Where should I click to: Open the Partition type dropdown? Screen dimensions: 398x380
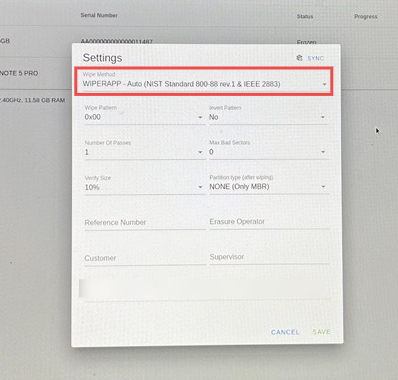(x=268, y=184)
